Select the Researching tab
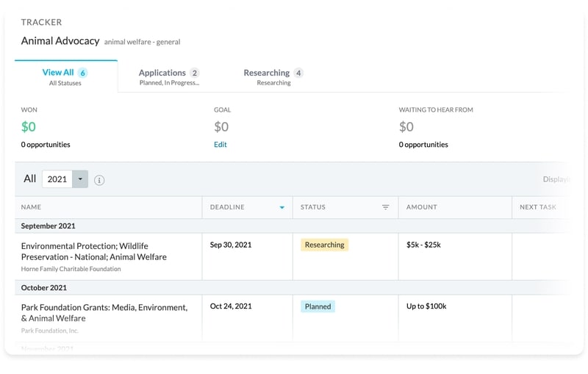 pos(273,76)
